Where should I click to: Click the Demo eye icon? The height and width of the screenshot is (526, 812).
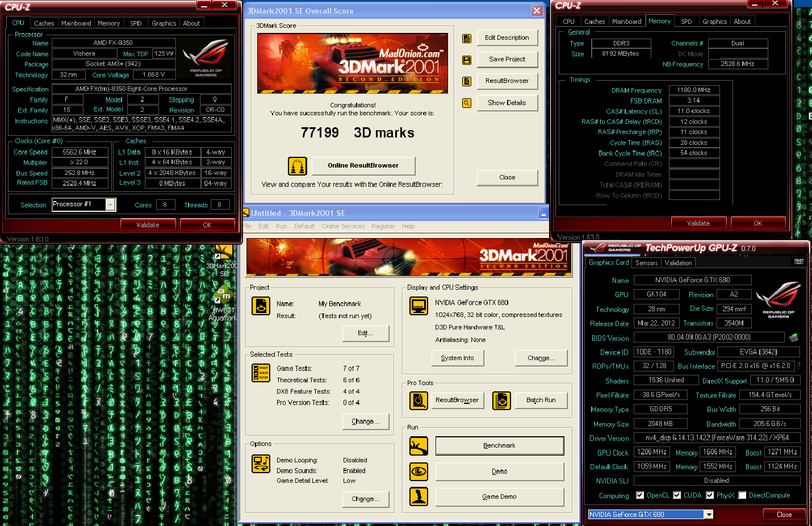[x=418, y=471]
